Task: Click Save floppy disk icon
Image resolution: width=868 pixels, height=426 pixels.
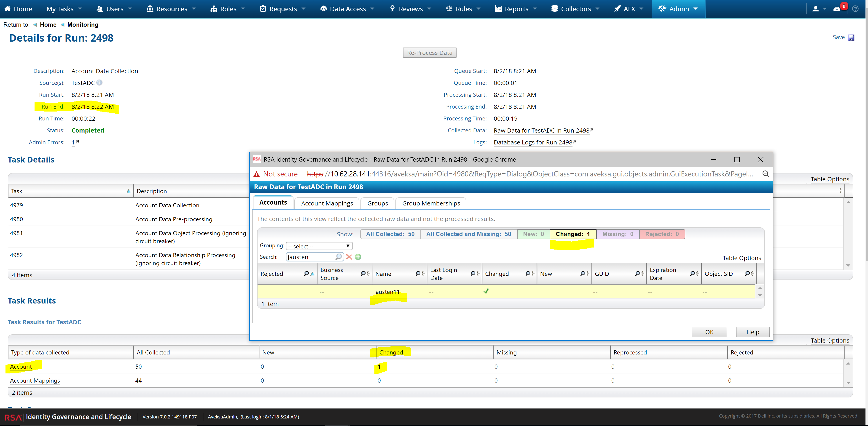Action: pyautogui.click(x=851, y=37)
